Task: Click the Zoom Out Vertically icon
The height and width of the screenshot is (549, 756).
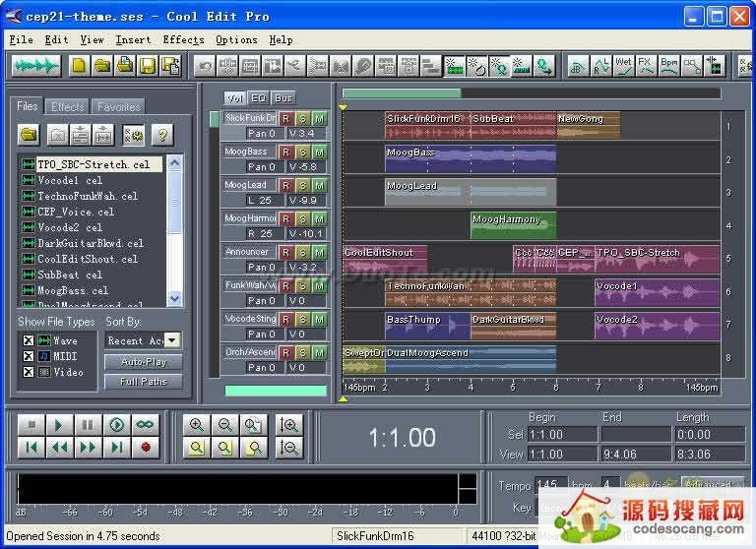Action: [289, 448]
